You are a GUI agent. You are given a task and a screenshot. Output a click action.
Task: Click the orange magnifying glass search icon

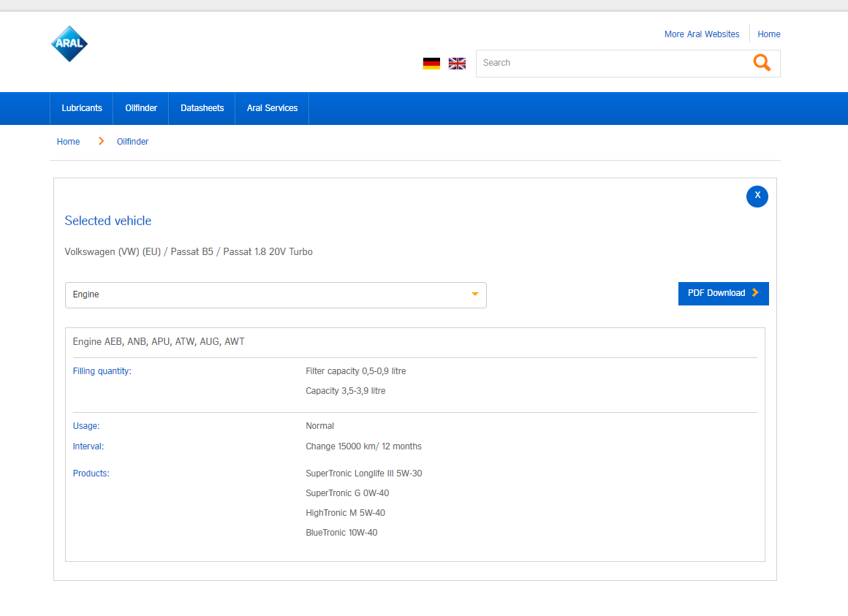(x=762, y=63)
